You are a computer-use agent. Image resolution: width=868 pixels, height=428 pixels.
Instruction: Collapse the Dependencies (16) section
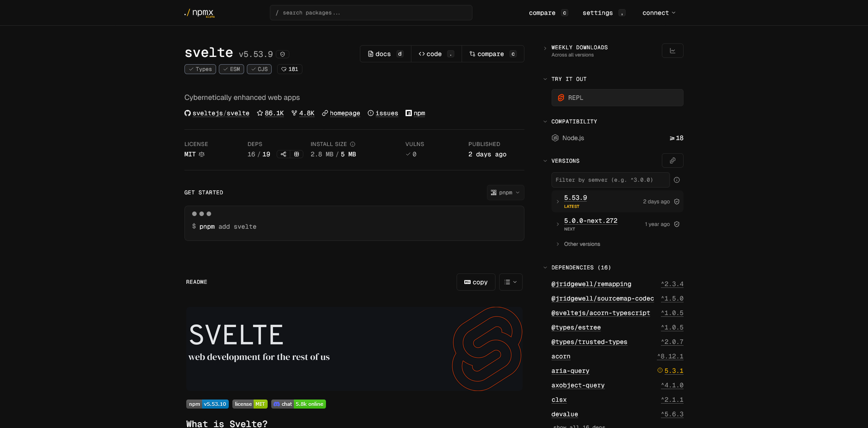545,268
